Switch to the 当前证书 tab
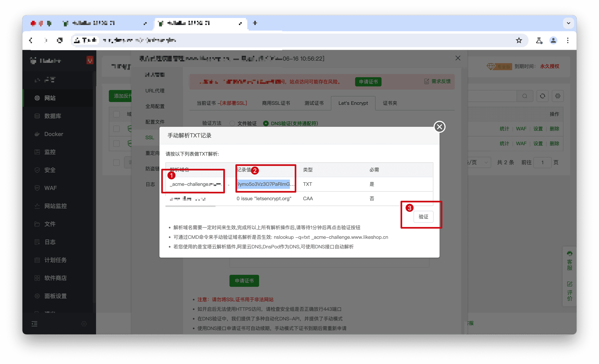This screenshot has width=599, height=364. [221, 103]
